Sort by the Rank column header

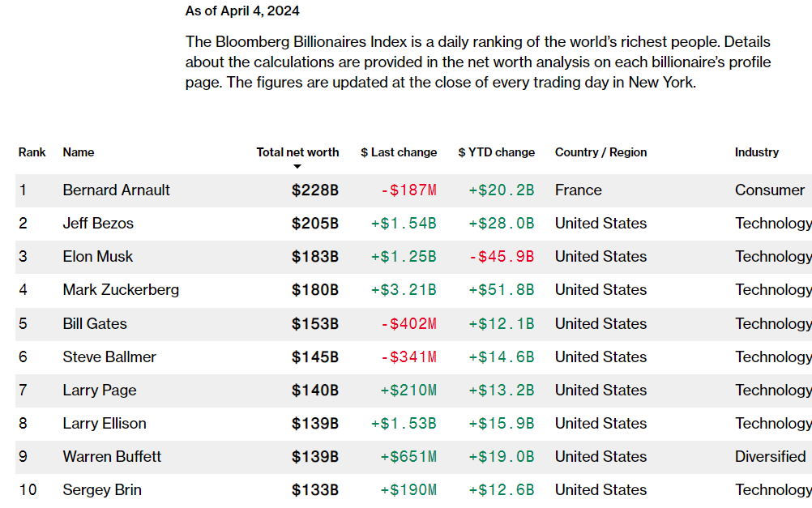pyautogui.click(x=32, y=152)
